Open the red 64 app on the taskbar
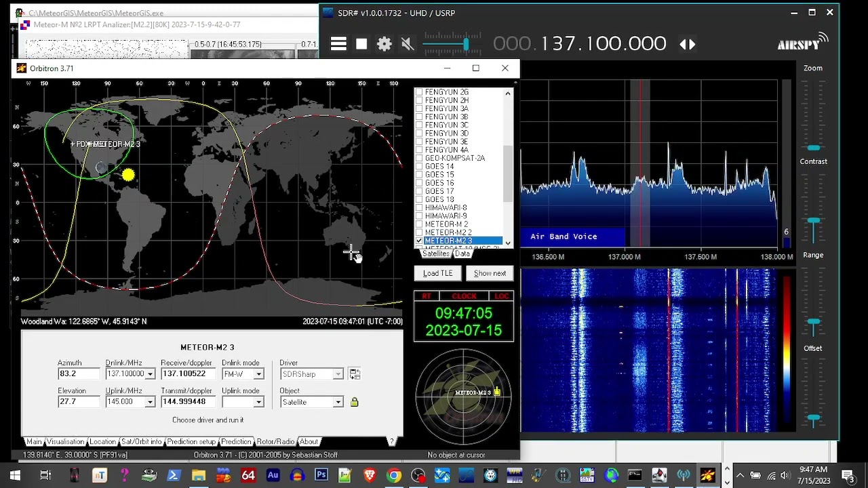The width and height of the screenshot is (868, 488). tap(248, 475)
